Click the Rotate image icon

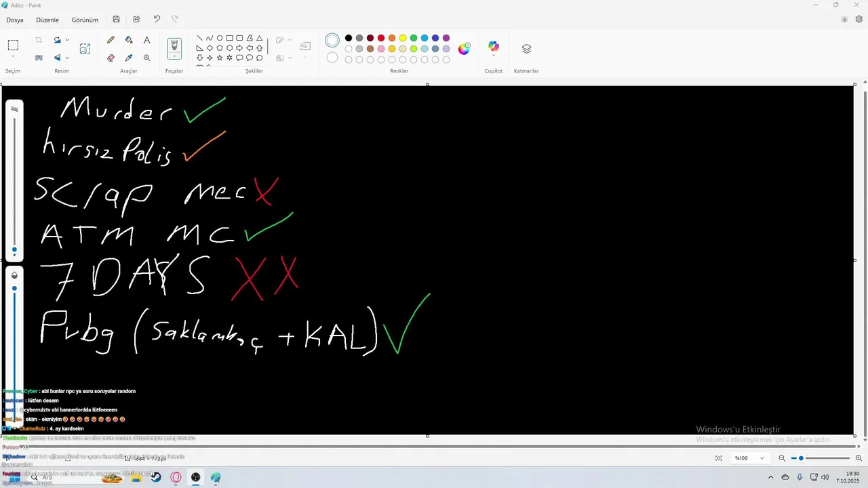click(58, 40)
